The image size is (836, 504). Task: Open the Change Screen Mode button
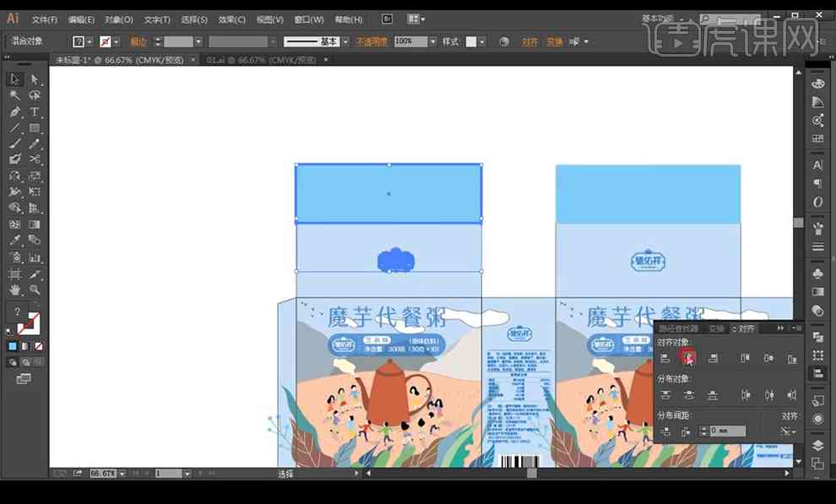[x=24, y=379]
